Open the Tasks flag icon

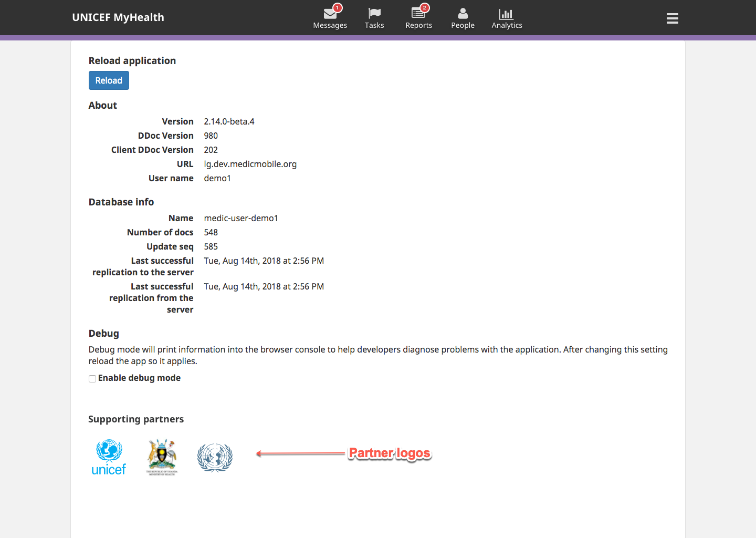point(374,14)
